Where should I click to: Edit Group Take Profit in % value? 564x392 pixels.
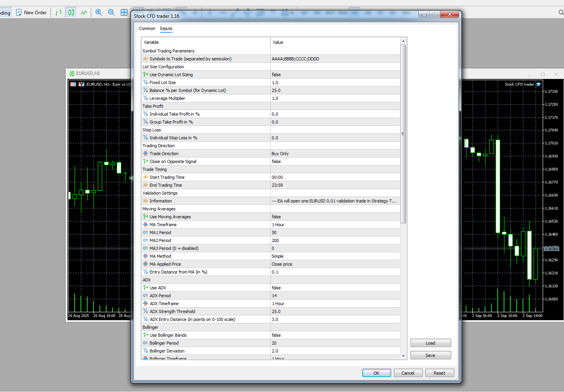[335, 122]
